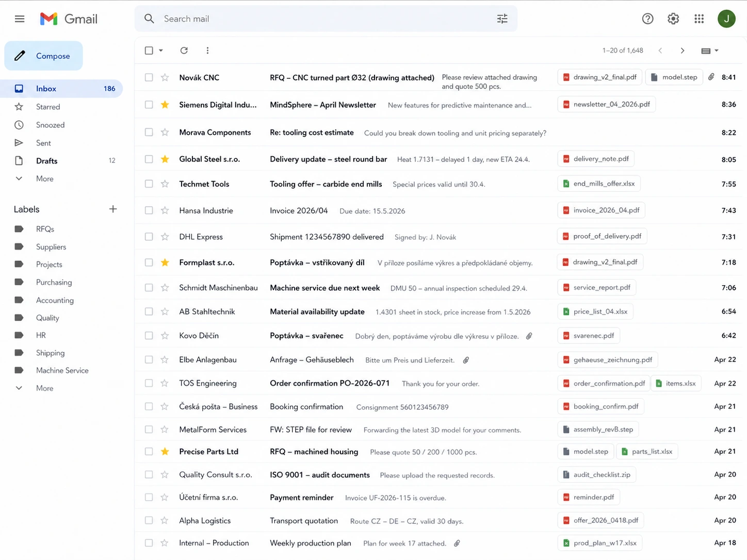Select the Kovo Děčín email checkbox
The width and height of the screenshot is (747, 560).
click(149, 335)
